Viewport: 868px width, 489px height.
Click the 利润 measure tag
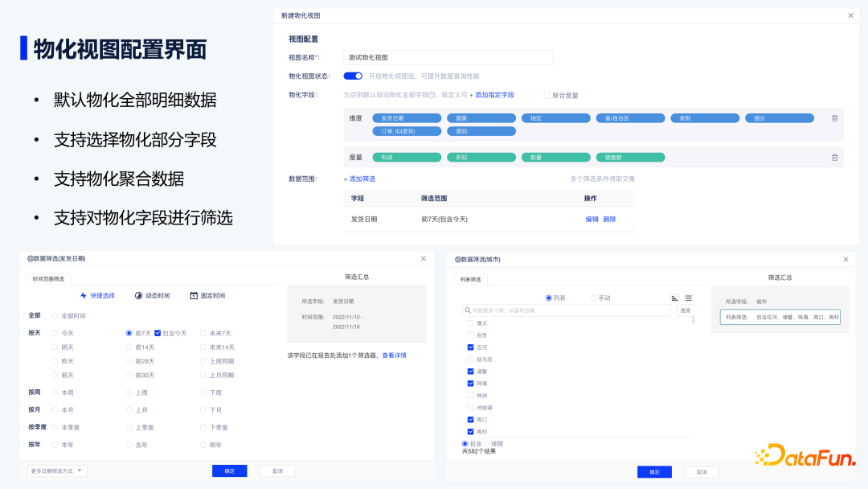tap(407, 158)
